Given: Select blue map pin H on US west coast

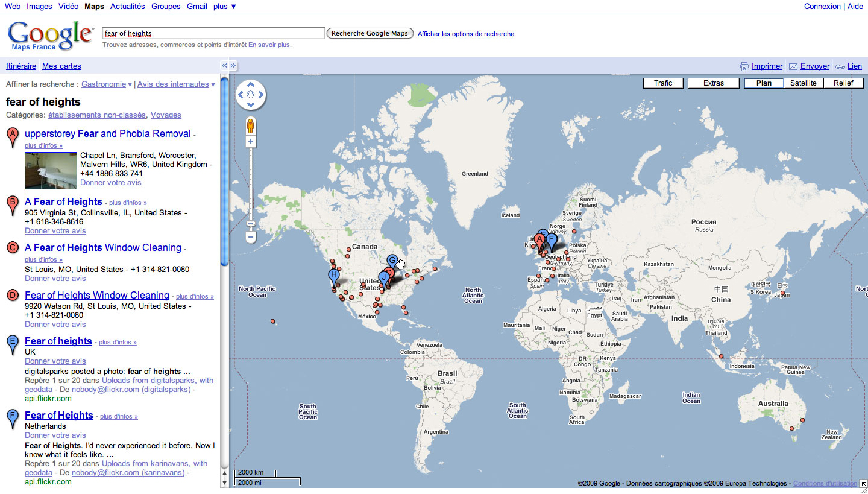Looking at the screenshot, I should tap(334, 276).
